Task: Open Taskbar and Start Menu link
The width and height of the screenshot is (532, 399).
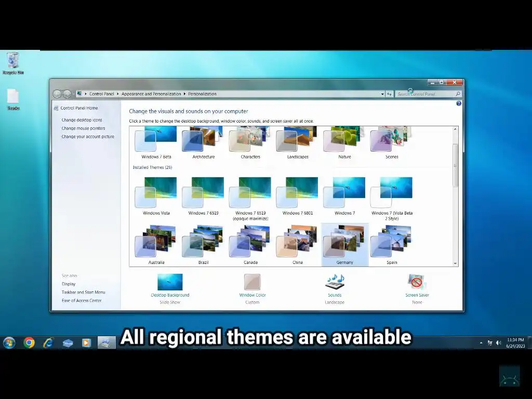Action: pyautogui.click(x=84, y=292)
